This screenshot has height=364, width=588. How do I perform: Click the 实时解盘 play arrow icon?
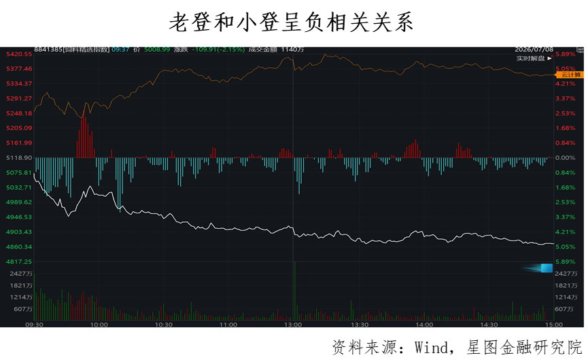pyautogui.click(x=549, y=58)
